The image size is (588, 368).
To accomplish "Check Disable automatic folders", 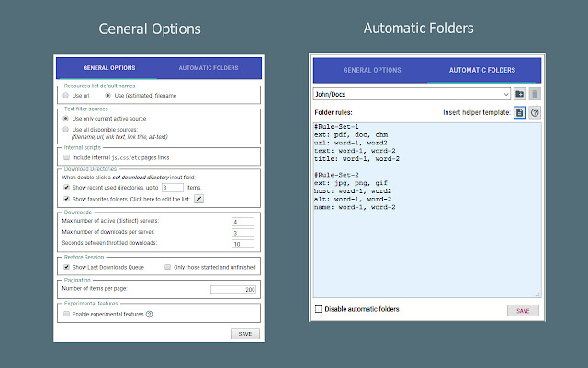I will point(319,309).
